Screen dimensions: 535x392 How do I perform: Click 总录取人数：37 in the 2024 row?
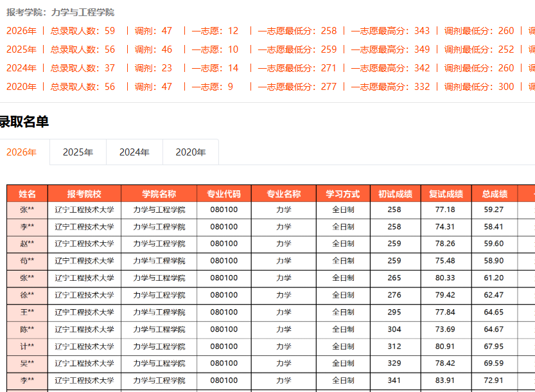tap(83, 68)
